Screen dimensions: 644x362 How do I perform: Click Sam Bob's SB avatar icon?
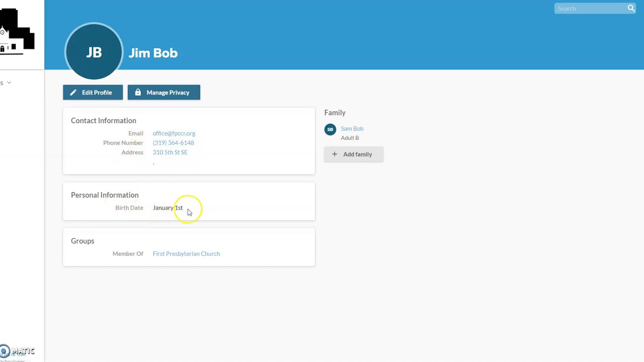[330, 129]
